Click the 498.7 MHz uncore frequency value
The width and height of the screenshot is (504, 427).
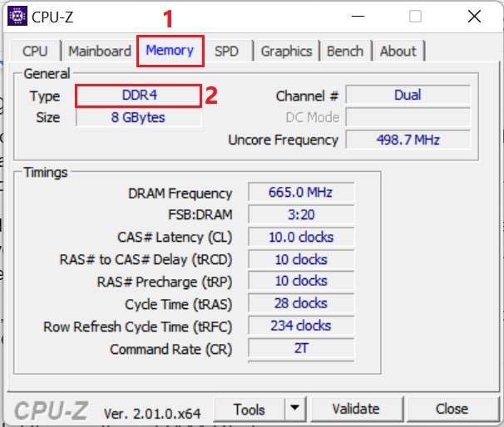[408, 140]
